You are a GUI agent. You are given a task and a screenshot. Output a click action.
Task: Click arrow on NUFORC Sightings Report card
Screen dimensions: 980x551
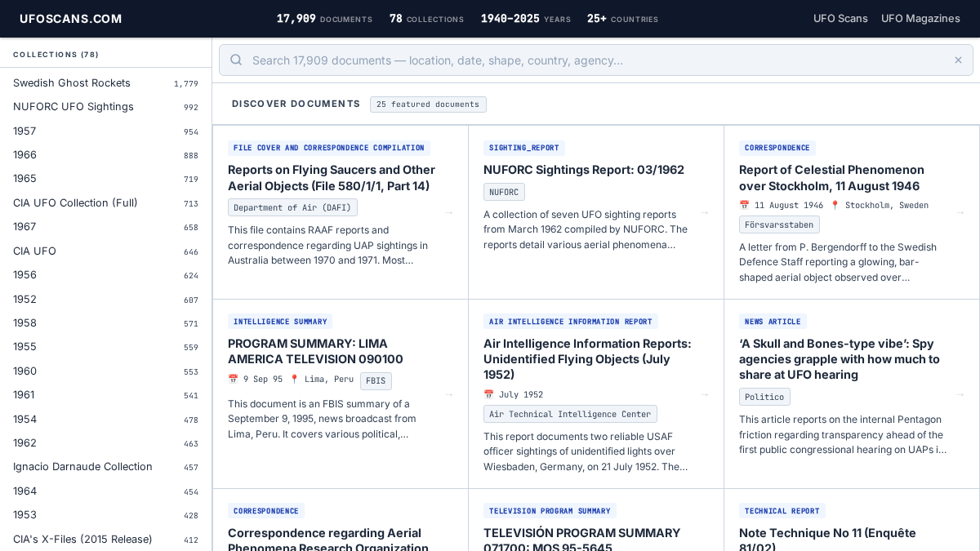[704, 212]
